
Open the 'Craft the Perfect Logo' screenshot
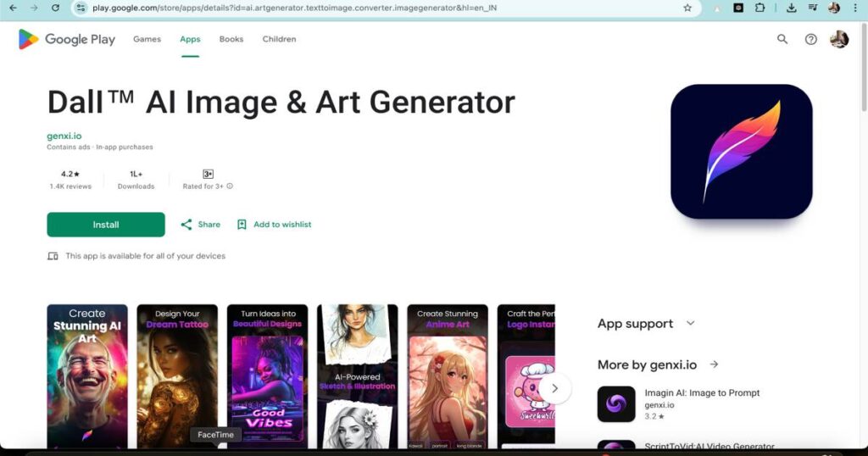pyautogui.click(x=526, y=375)
